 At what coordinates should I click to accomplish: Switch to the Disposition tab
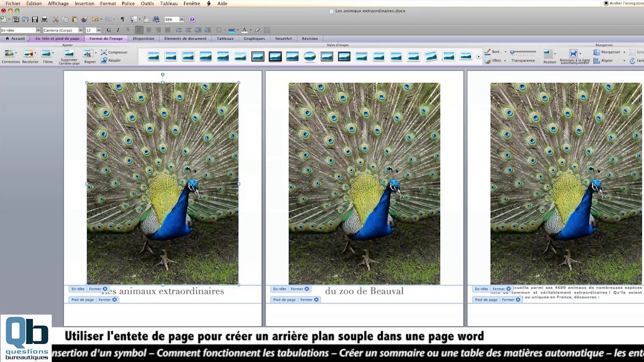click(143, 38)
